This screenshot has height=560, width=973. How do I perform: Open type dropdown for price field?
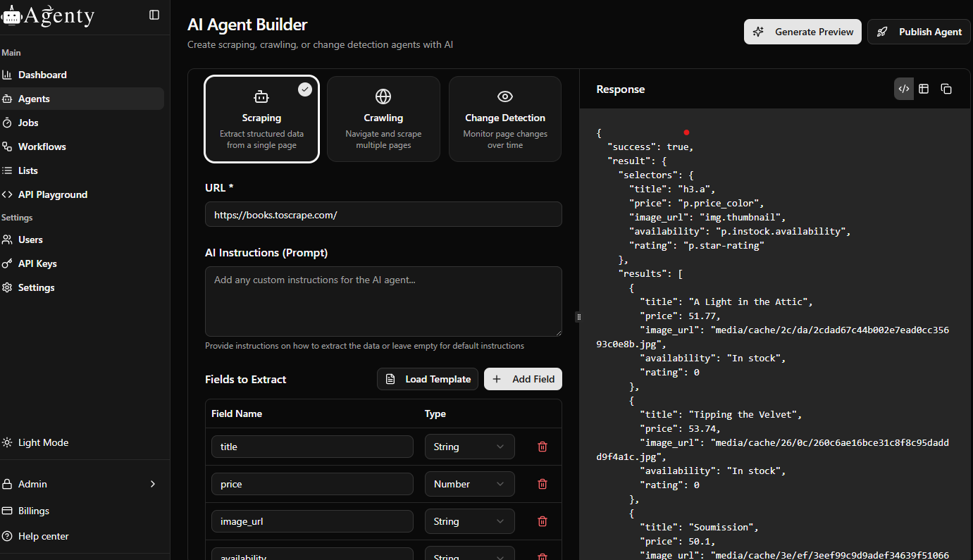[x=469, y=484]
